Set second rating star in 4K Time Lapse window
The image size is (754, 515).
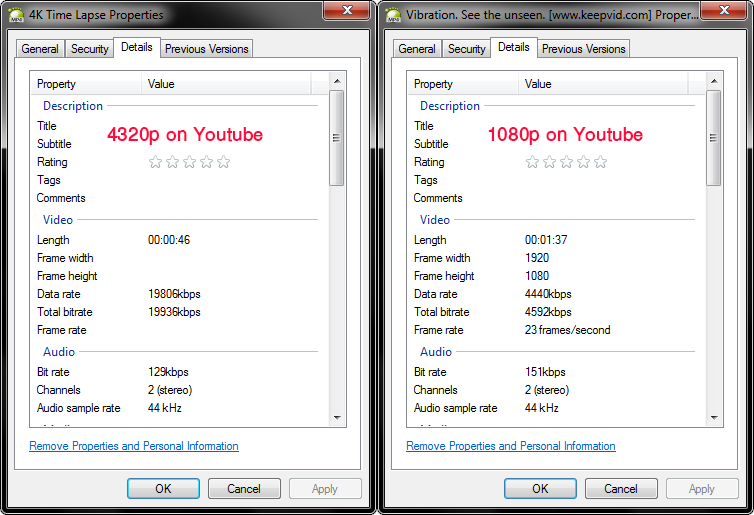[172, 162]
